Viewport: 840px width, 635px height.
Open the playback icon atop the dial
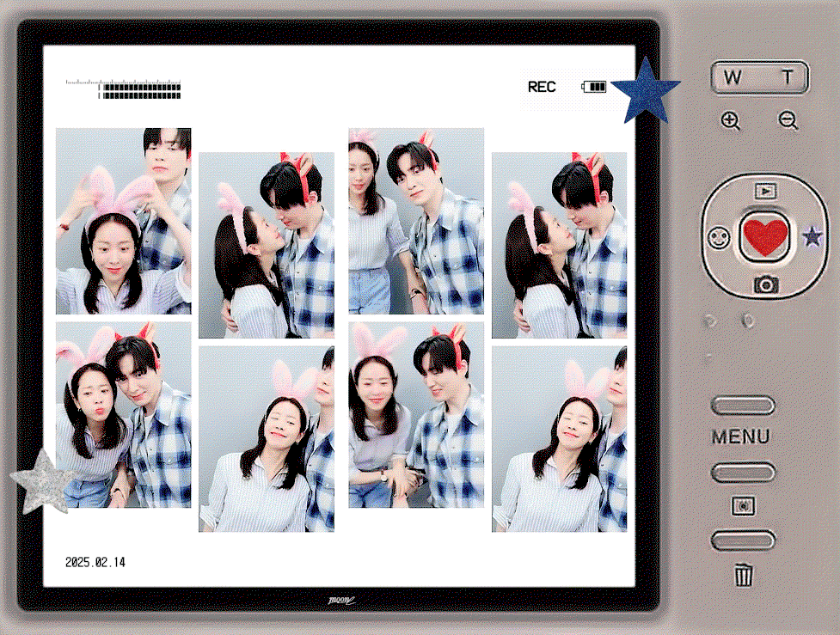[x=766, y=191]
